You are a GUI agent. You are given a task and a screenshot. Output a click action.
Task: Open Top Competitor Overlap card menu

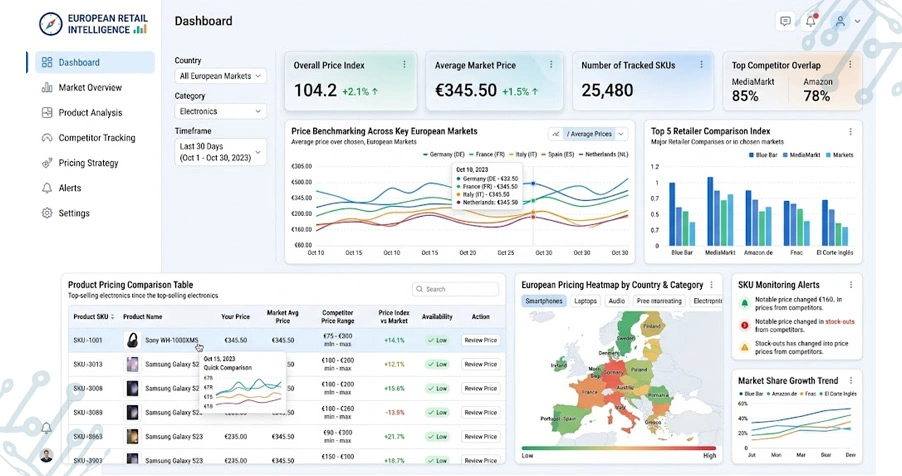point(850,64)
